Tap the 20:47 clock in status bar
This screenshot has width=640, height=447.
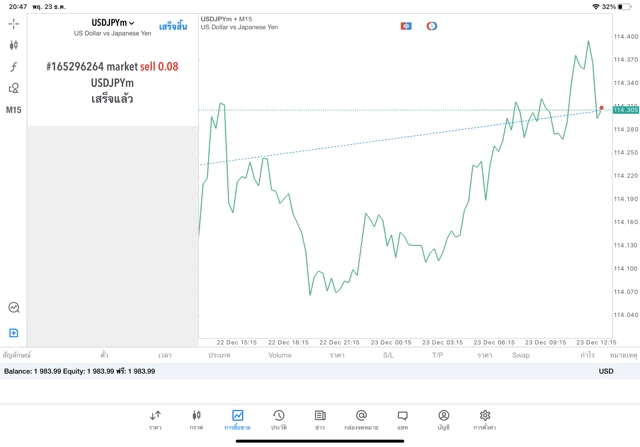(18, 7)
